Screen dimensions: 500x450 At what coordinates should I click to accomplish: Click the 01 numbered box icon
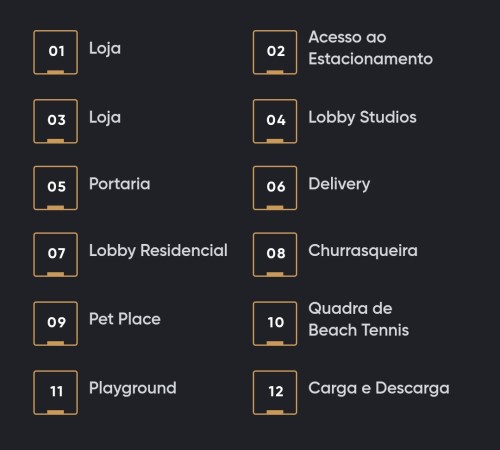[x=56, y=52]
